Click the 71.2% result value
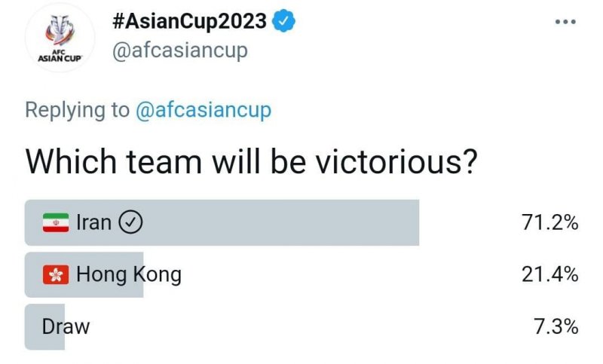 click(x=549, y=223)
